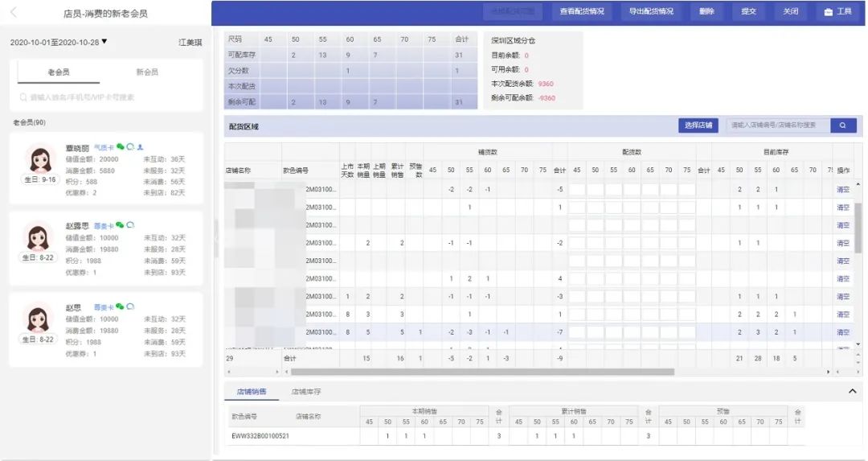Click style code EWW332B00100521
Image resolution: width=868 pixels, height=461 pixels.
tap(260, 436)
